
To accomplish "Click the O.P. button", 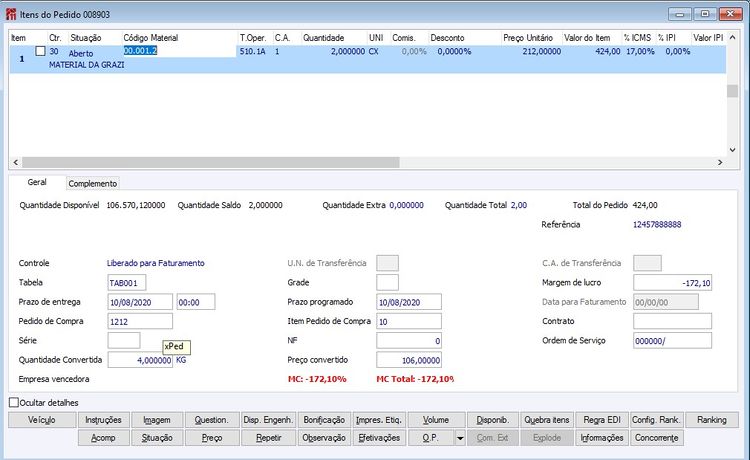I will pos(431,438).
